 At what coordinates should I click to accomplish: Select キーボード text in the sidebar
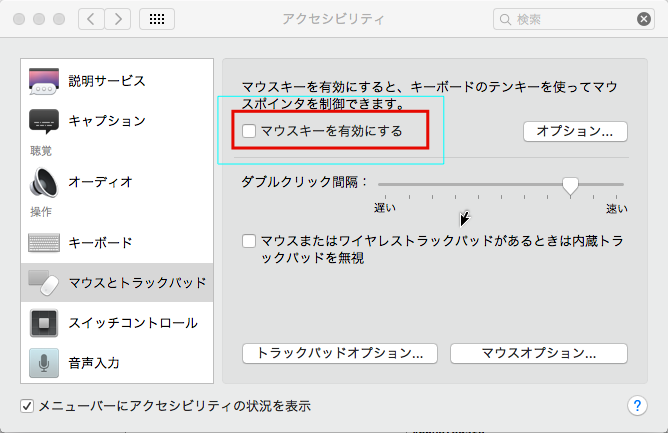tap(101, 242)
